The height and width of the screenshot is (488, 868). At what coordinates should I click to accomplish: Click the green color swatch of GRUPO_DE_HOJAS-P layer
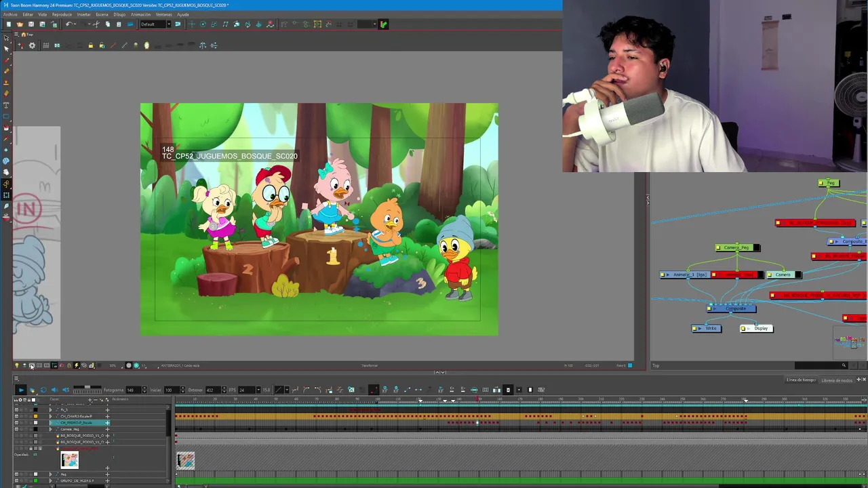coord(35,481)
